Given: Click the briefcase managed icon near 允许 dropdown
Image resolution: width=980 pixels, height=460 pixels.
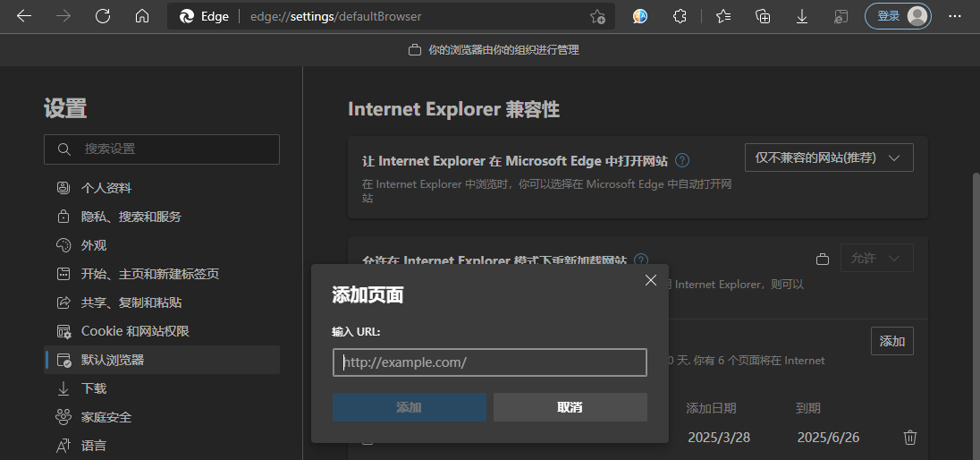Looking at the screenshot, I should pos(824,259).
